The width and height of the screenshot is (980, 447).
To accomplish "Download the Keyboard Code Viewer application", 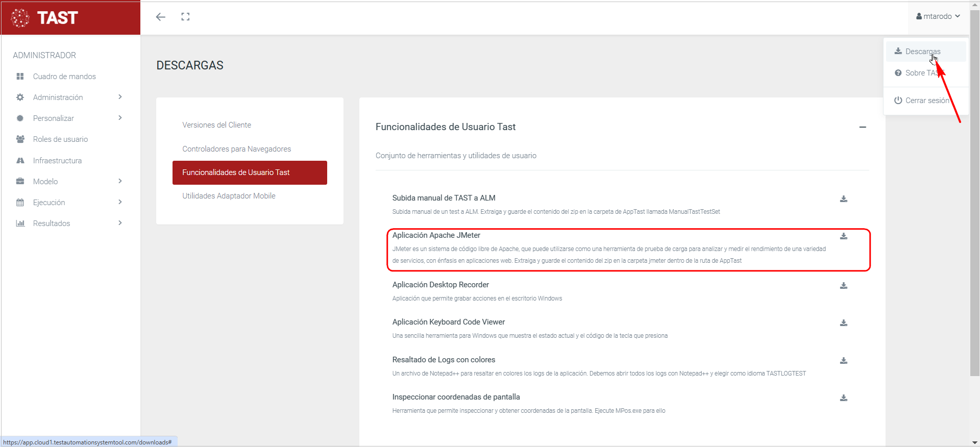I will (x=843, y=323).
